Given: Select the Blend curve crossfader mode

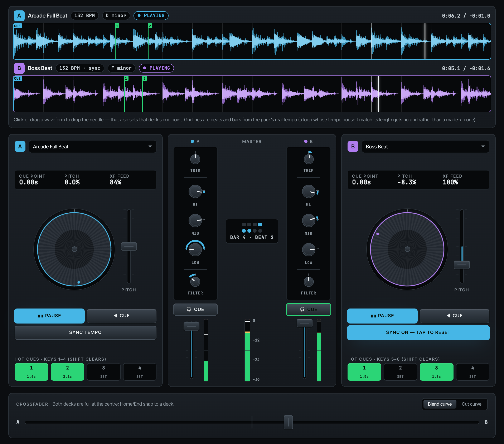Looking at the screenshot, I should tap(440, 404).
